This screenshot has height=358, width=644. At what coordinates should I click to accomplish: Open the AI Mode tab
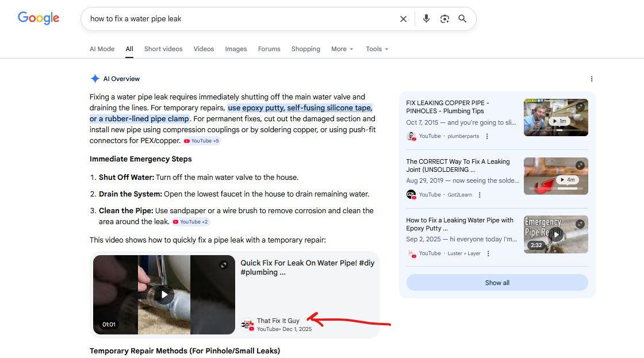coord(102,49)
